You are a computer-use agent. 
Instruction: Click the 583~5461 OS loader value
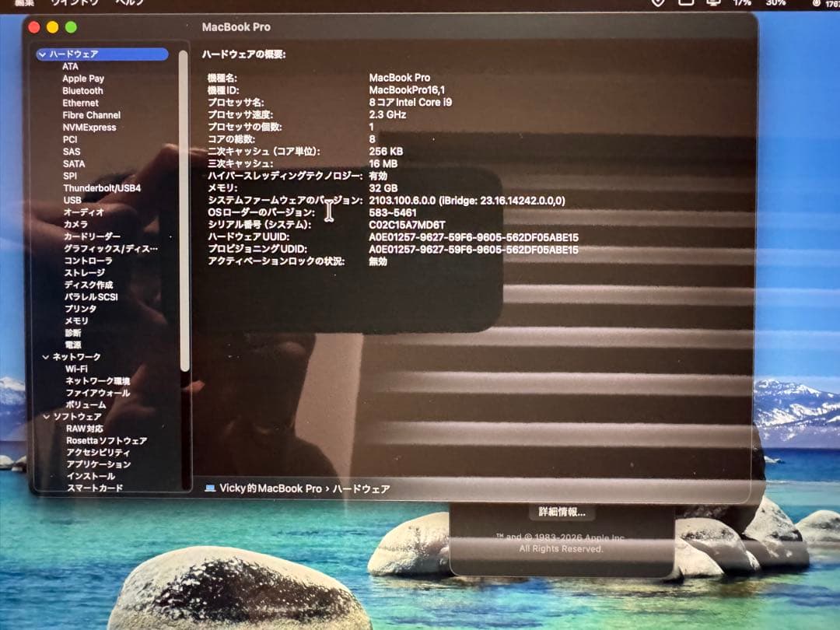[392, 212]
